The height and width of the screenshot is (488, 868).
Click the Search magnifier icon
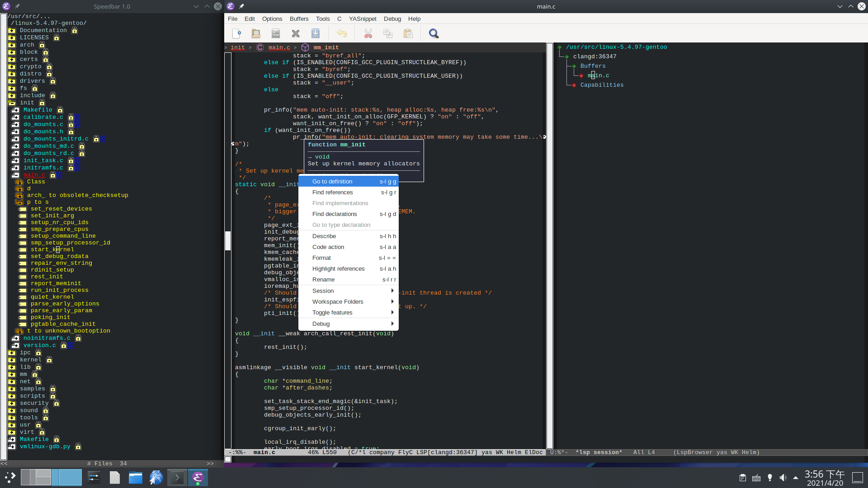tap(434, 33)
